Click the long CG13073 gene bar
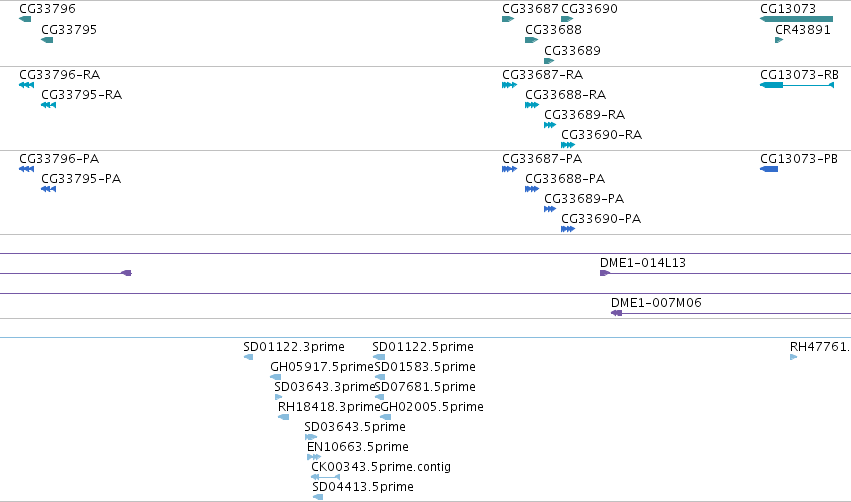Image resolution: width=851 pixels, height=502 pixels. click(796, 19)
